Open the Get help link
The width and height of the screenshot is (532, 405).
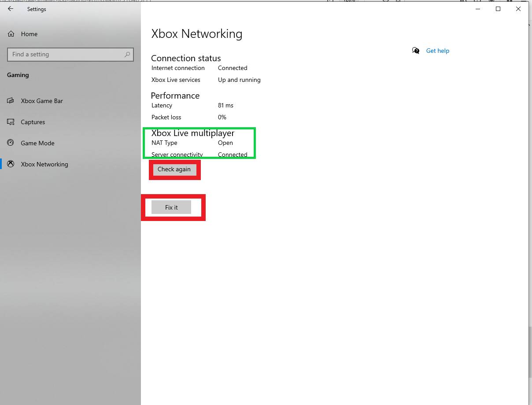click(438, 51)
